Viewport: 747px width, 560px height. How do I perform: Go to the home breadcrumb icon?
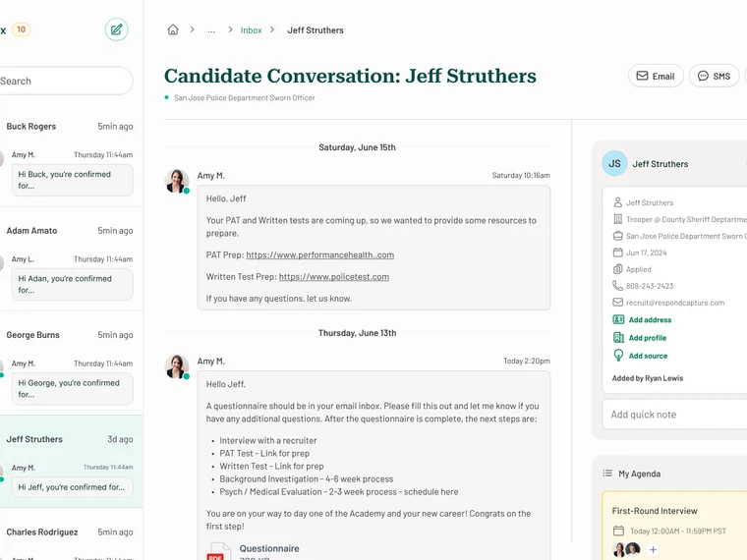pos(173,29)
